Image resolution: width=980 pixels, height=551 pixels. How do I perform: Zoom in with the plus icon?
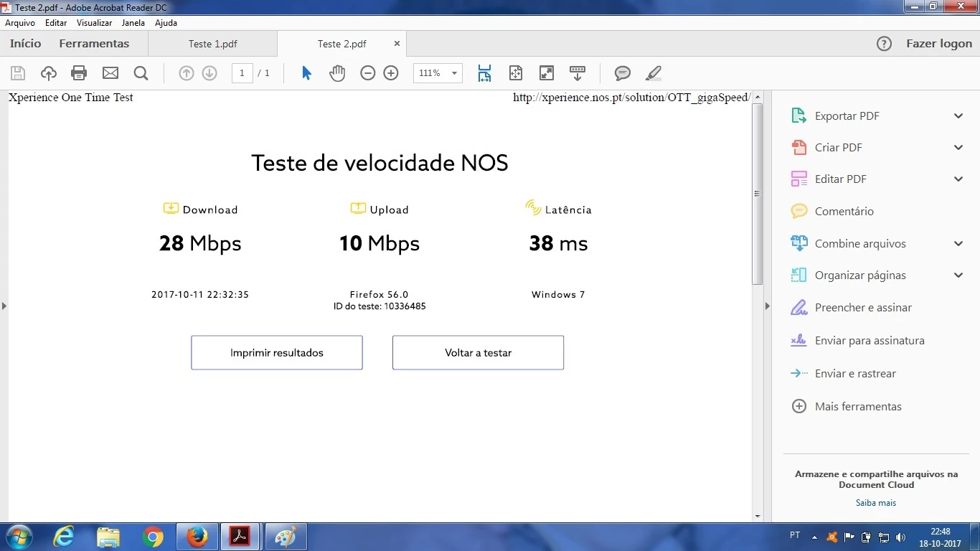pos(391,73)
